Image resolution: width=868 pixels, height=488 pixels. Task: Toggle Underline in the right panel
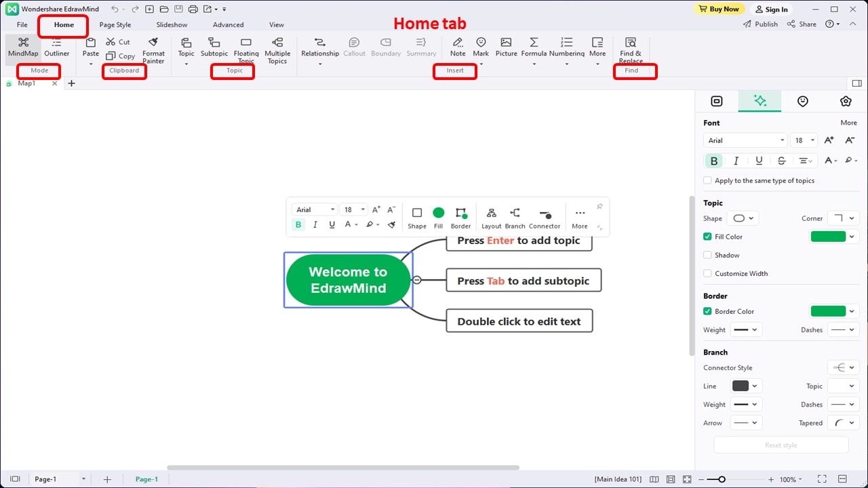point(759,161)
